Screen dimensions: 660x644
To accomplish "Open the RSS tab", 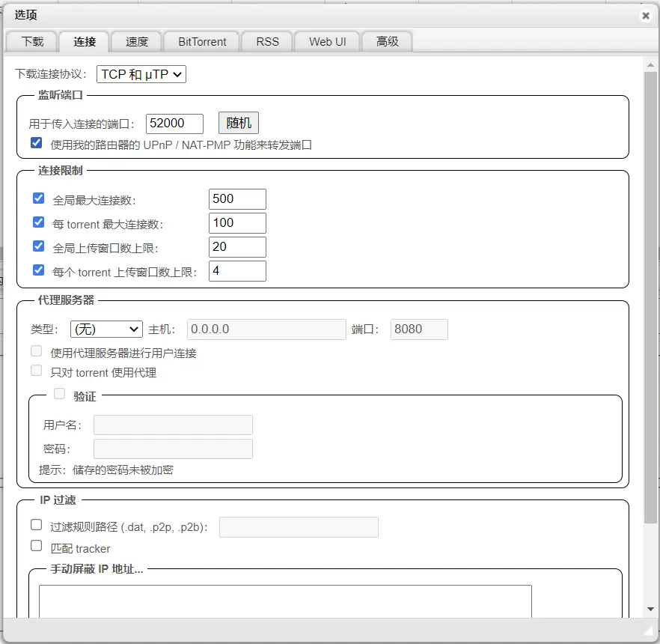I will coord(267,42).
